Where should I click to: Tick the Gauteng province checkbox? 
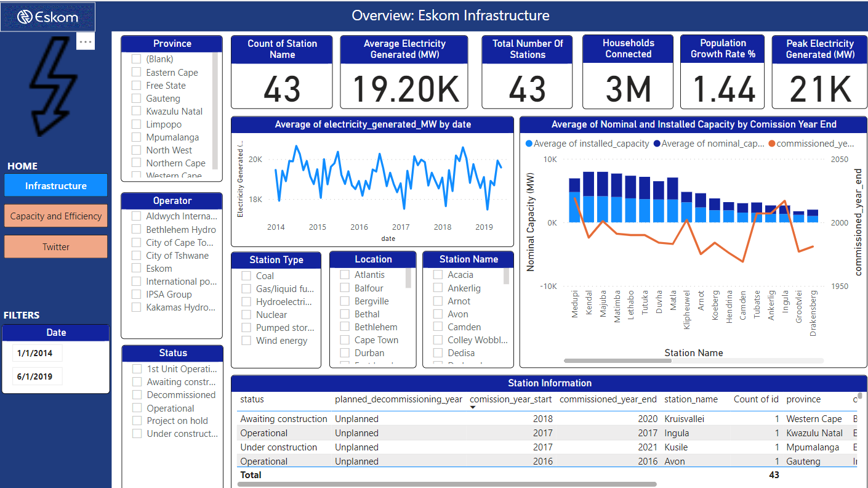click(x=136, y=99)
